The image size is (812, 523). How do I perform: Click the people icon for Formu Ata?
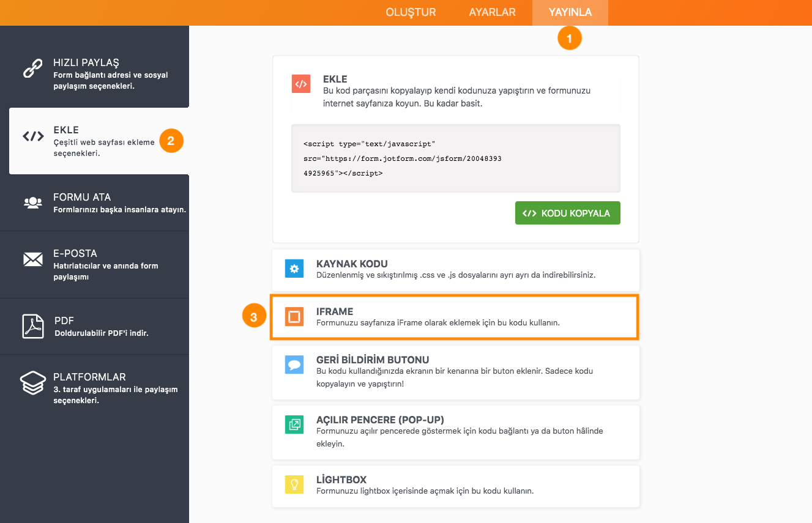(x=33, y=202)
